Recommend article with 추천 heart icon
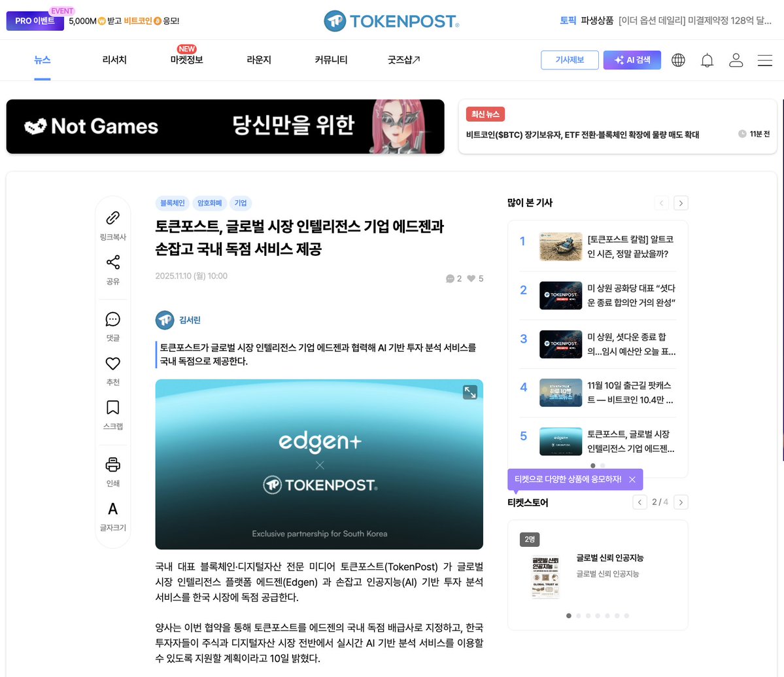The image size is (784, 677). 113,364
